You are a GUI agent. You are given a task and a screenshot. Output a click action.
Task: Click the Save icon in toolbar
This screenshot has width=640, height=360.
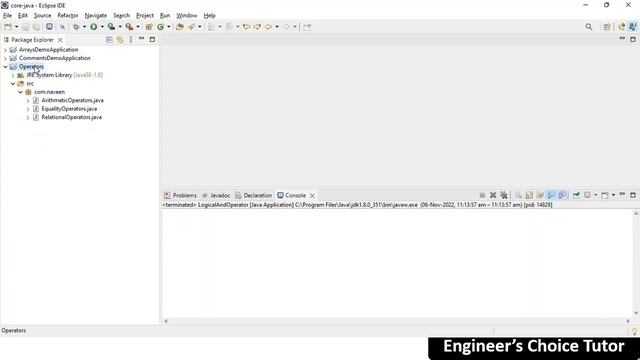pyautogui.click(x=25, y=27)
